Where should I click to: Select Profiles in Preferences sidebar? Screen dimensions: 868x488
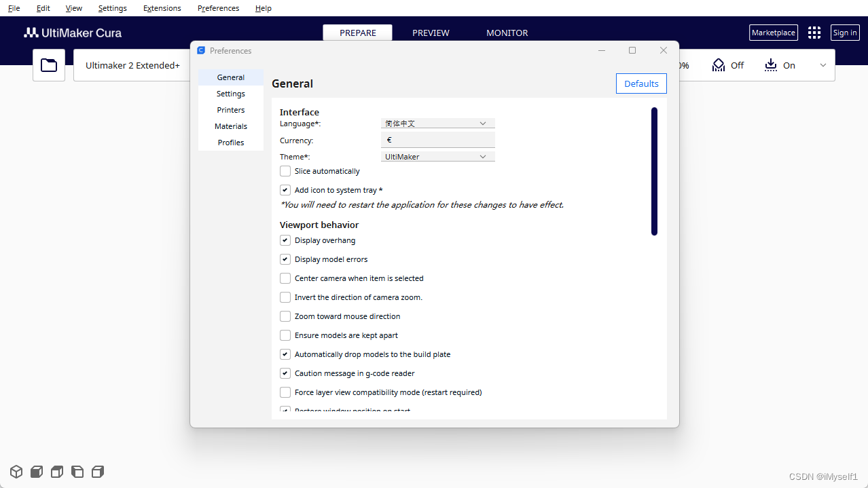(231, 143)
